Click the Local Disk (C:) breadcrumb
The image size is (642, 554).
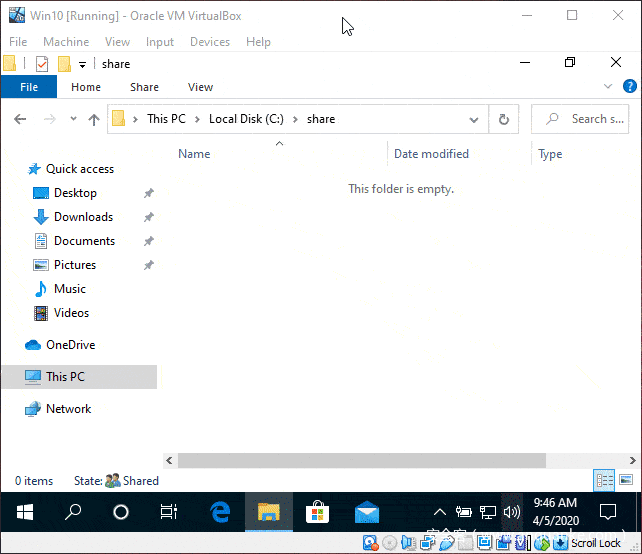coord(246,119)
